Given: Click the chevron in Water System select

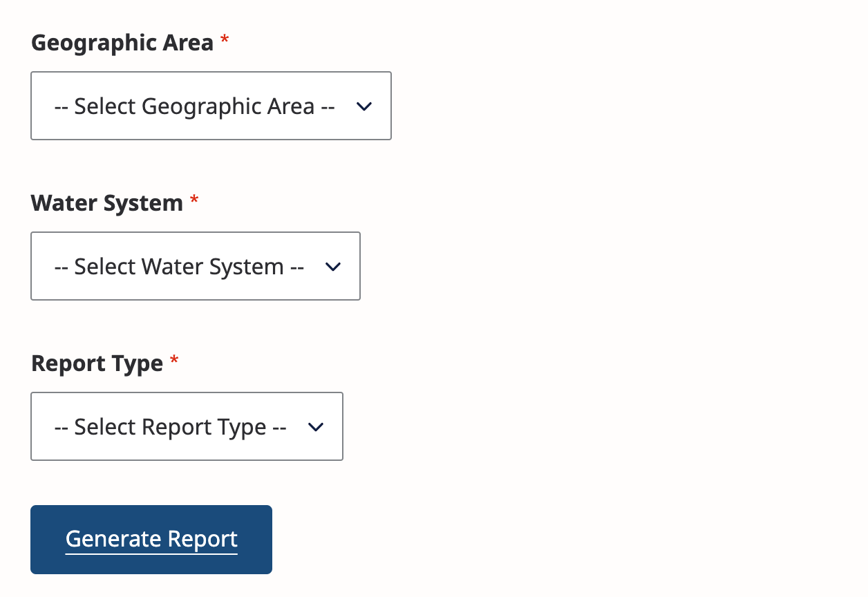Looking at the screenshot, I should click(x=333, y=267).
